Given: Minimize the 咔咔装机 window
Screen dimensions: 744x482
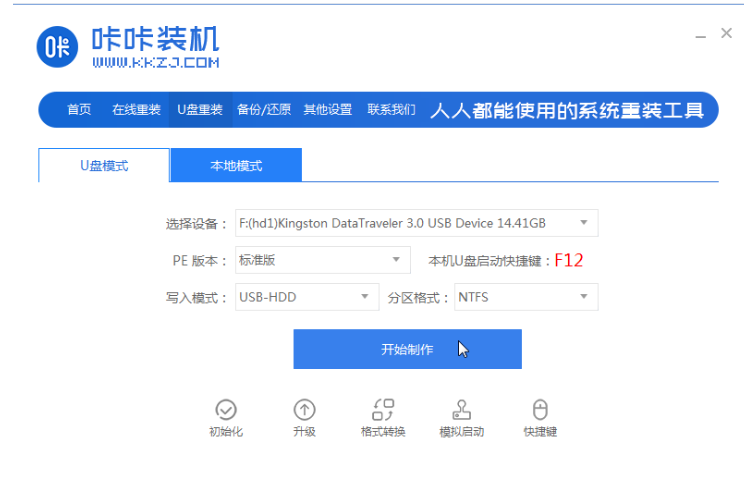Looking at the screenshot, I should coord(701,35).
